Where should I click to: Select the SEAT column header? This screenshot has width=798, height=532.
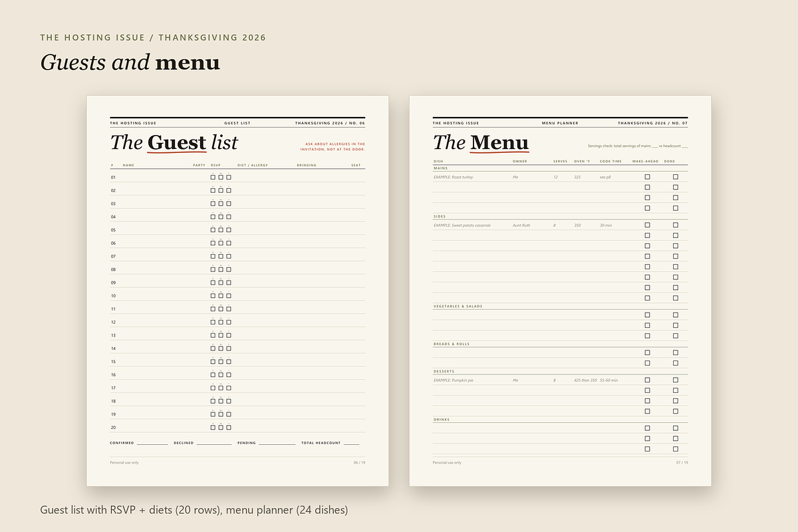click(356, 165)
